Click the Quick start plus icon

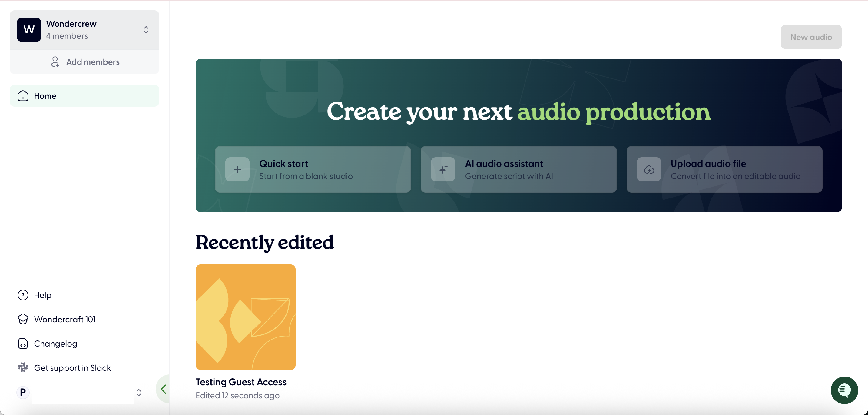237,169
